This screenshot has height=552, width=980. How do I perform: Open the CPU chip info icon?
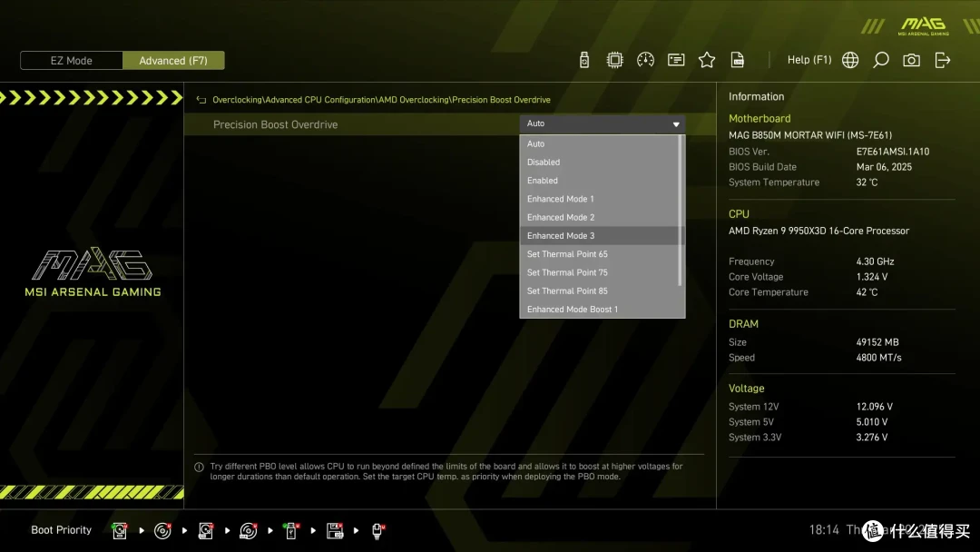click(614, 60)
